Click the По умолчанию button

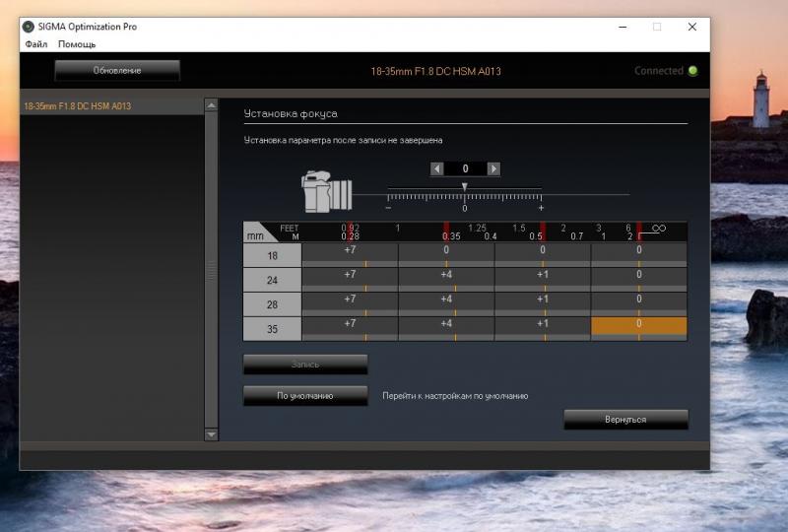(305, 396)
